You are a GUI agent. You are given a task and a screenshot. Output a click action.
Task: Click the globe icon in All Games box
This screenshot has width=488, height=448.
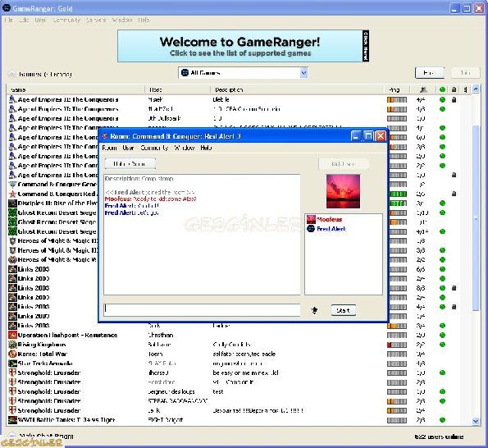coord(185,72)
